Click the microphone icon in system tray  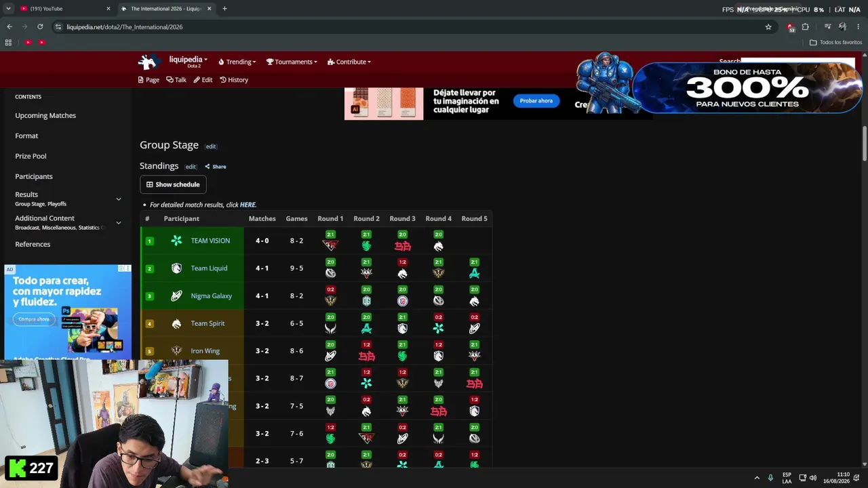(x=770, y=478)
